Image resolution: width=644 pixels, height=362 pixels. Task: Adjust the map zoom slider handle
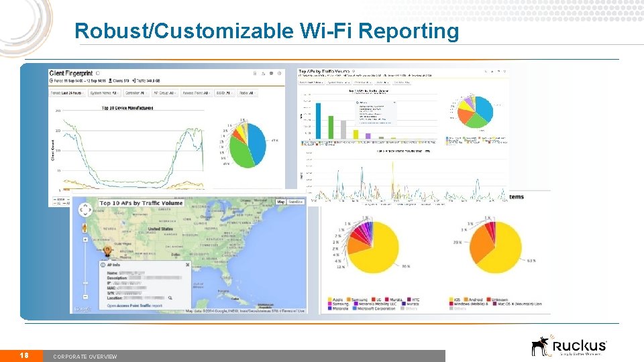(85, 283)
